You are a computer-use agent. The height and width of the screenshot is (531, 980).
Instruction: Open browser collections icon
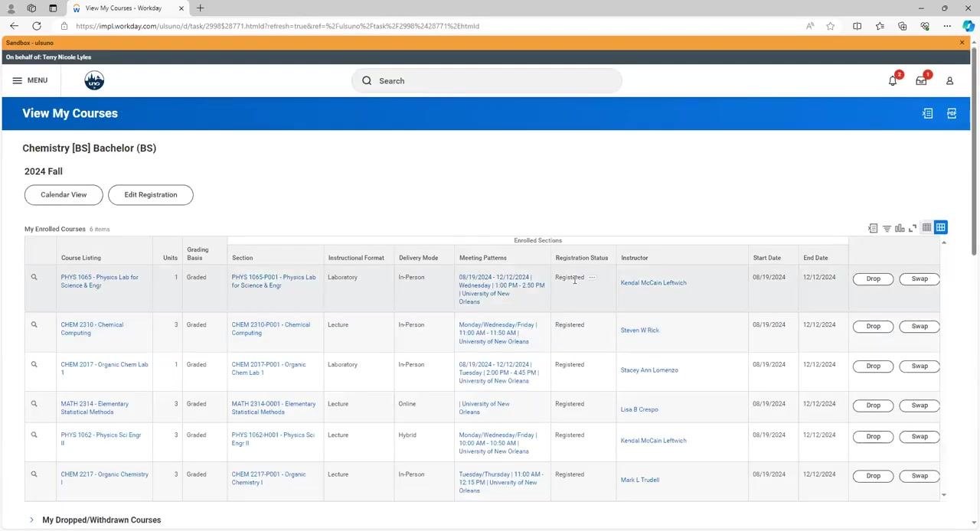pyautogui.click(x=902, y=26)
